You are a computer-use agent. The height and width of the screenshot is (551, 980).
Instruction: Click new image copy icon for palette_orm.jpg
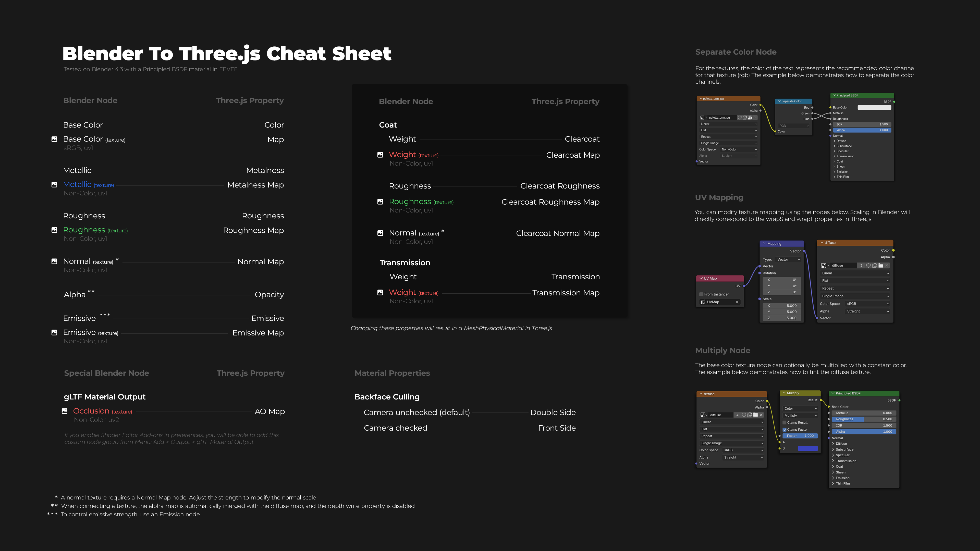[745, 118]
